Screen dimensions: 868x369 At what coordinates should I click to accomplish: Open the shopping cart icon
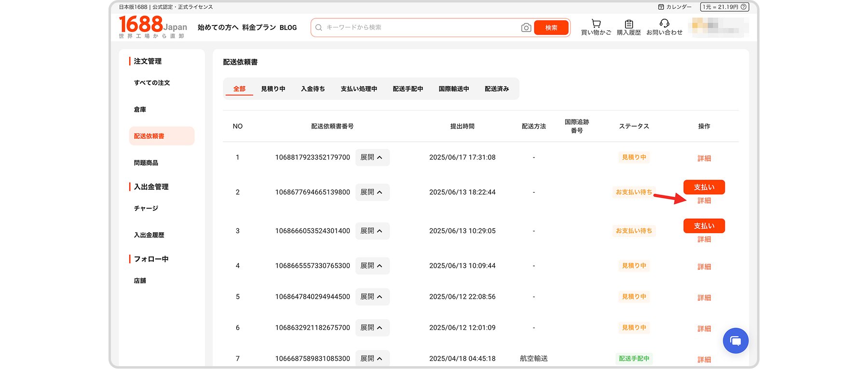tap(596, 24)
